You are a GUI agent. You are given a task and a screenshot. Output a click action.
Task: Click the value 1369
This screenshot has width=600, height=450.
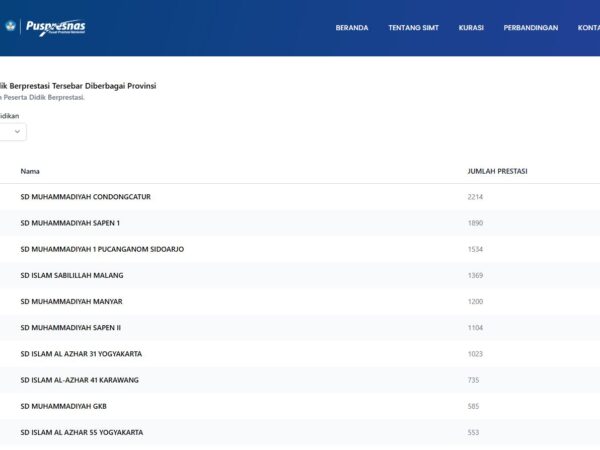click(475, 276)
